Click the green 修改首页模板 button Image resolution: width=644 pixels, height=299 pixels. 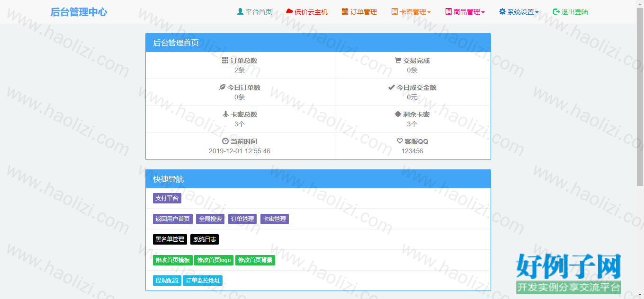173,260
